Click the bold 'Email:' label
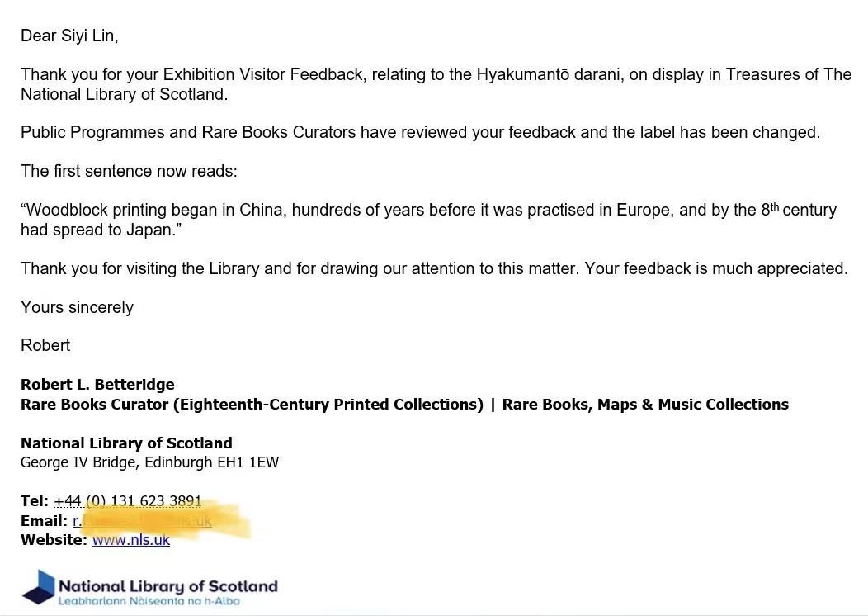The width and height of the screenshot is (868, 616). pos(44,521)
